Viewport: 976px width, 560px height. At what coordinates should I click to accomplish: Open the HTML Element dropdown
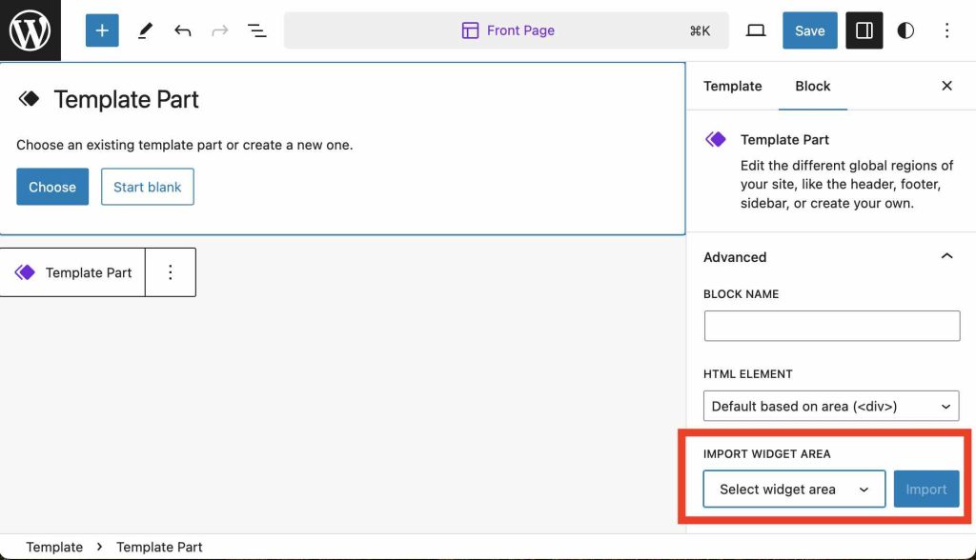tap(830, 406)
